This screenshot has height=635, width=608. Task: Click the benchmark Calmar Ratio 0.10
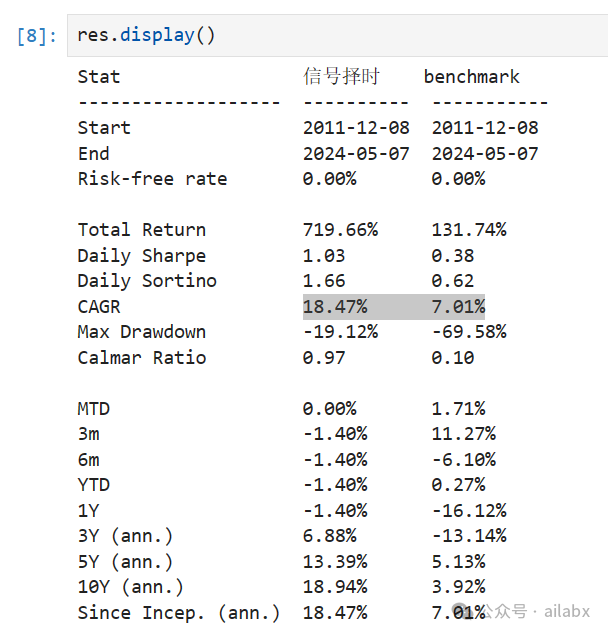pyautogui.click(x=453, y=358)
